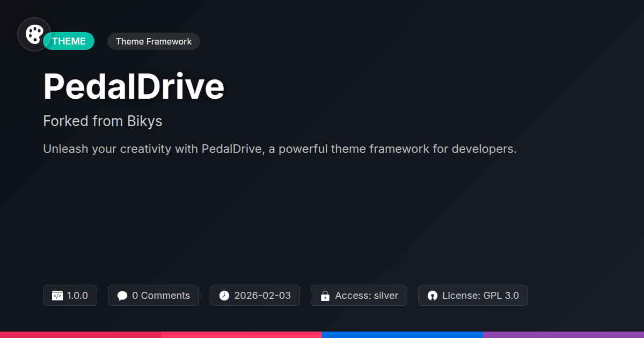Click the clock date icon
The width and height of the screenshot is (644, 338).
224,296
